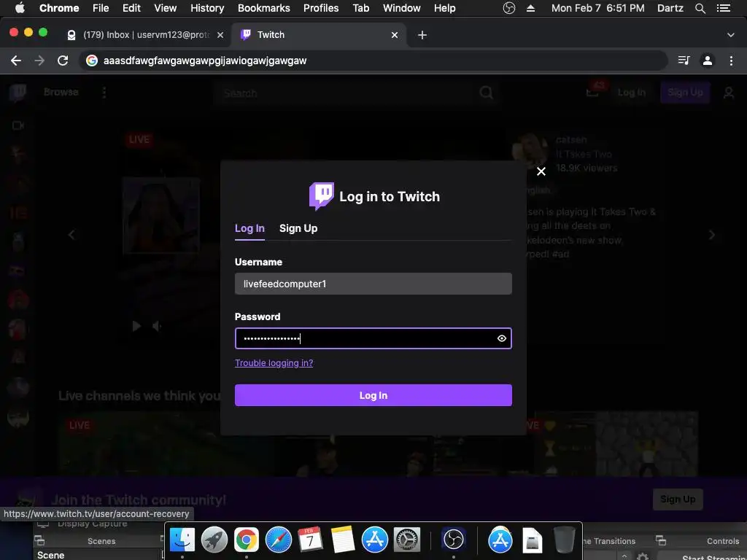Open Twitch notifications inbox icon
747x560 pixels.
coord(592,92)
